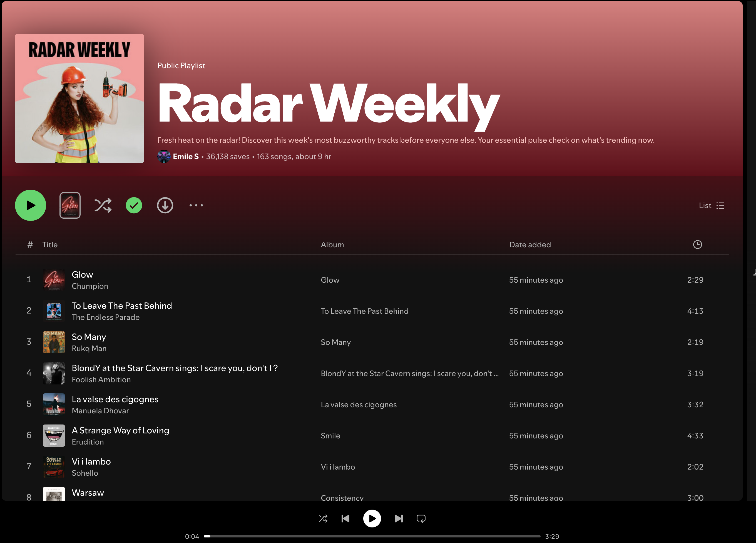Open the Emile S profile link
The height and width of the screenshot is (543, 756).
point(185,156)
